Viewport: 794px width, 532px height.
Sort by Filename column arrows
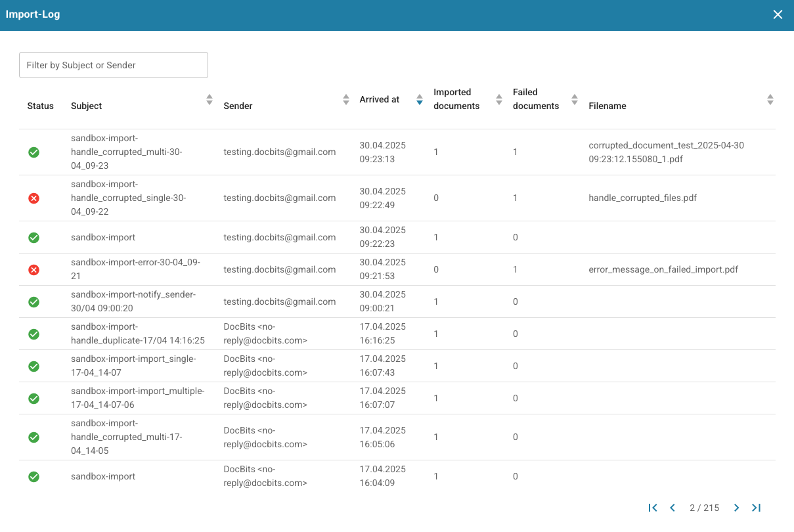pos(770,100)
